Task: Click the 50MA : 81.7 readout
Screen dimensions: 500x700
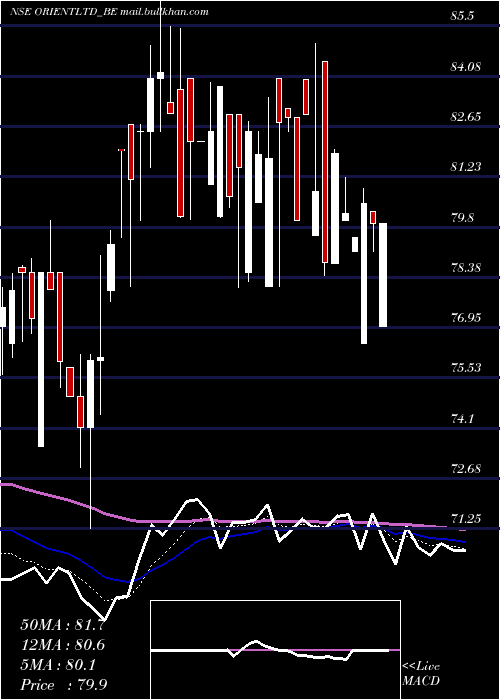Action: (63, 625)
